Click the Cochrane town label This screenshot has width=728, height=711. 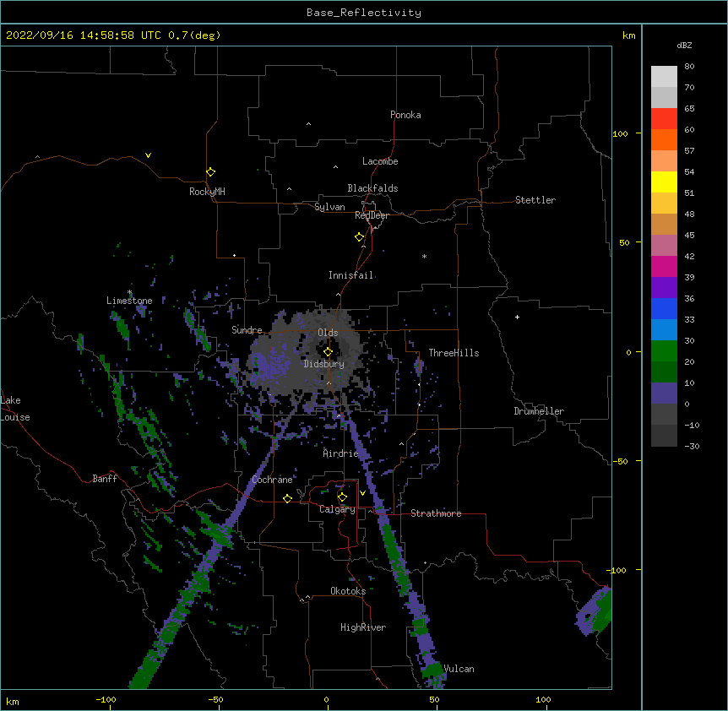tap(272, 480)
